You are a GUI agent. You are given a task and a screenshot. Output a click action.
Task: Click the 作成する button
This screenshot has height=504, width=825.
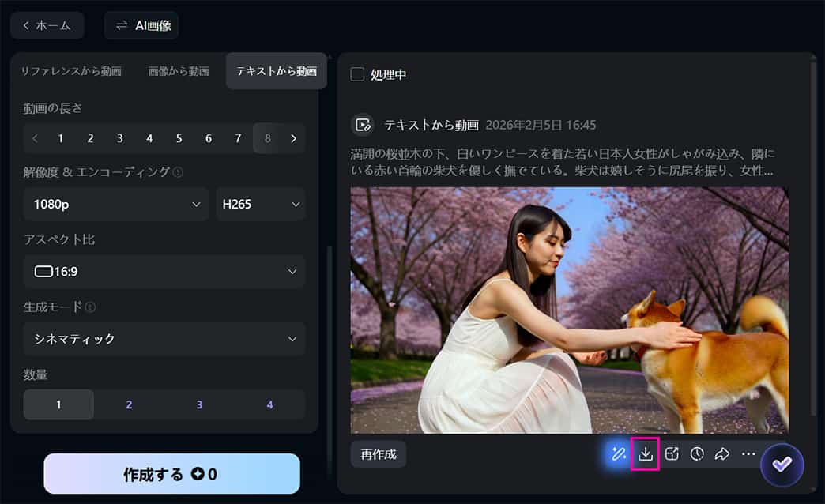coord(171,473)
